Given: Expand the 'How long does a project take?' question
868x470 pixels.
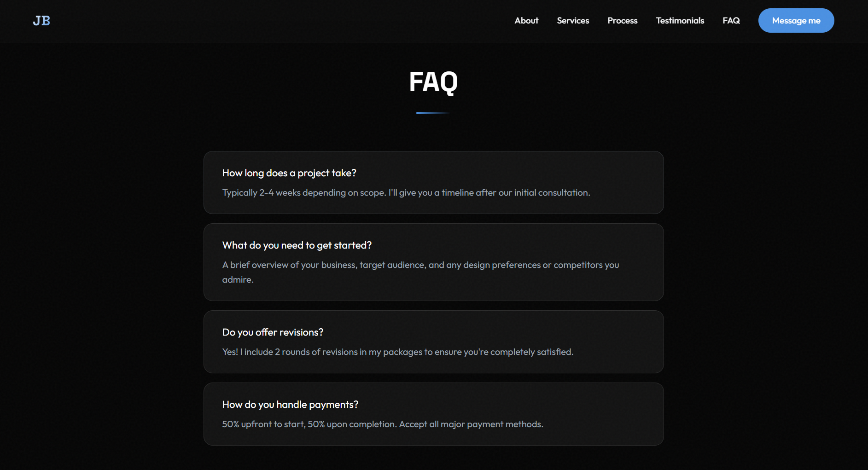Looking at the screenshot, I should 433,182.
